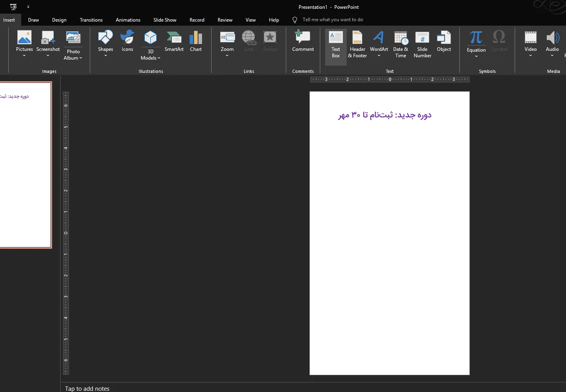Image resolution: width=566 pixels, height=392 pixels.
Task: Insert a 3D Models object
Action: pyautogui.click(x=150, y=45)
